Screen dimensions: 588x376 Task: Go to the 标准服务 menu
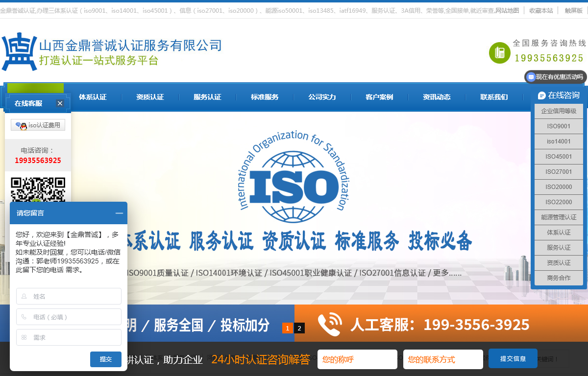click(x=265, y=97)
